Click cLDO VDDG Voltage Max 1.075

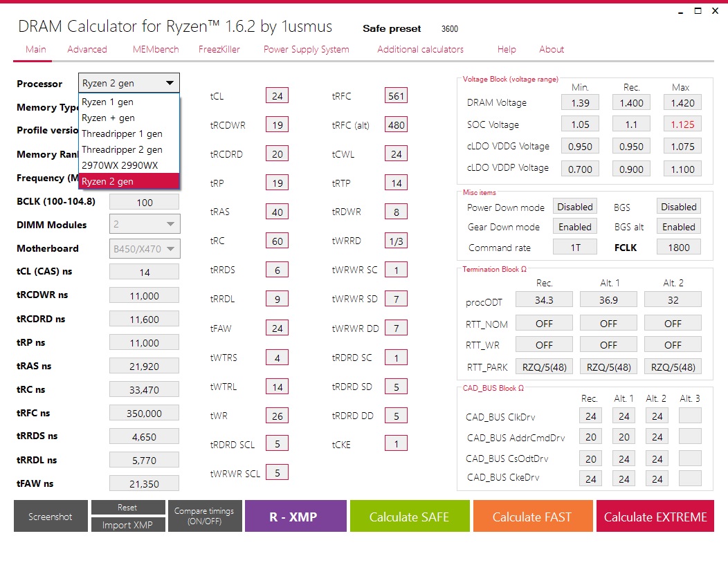coord(682,146)
